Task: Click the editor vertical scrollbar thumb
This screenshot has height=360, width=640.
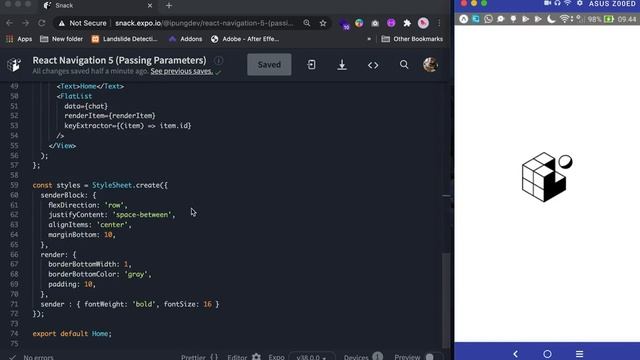Action: 446,300
